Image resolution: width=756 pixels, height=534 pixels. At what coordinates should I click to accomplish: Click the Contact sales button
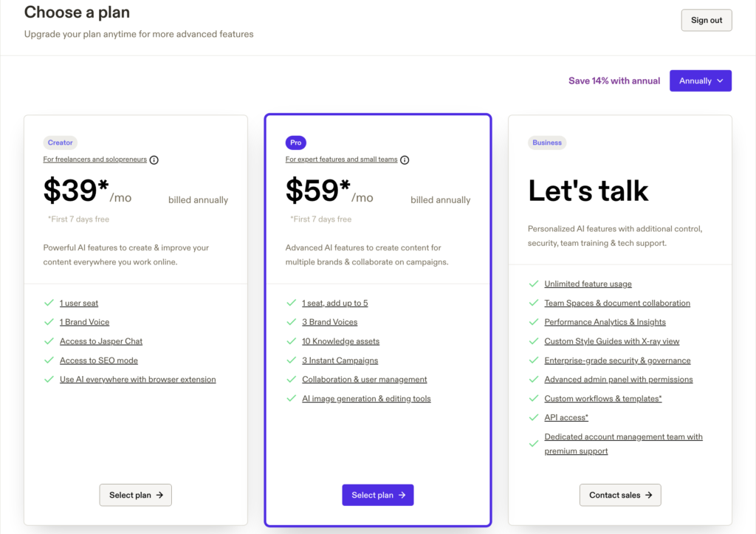click(x=620, y=495)
